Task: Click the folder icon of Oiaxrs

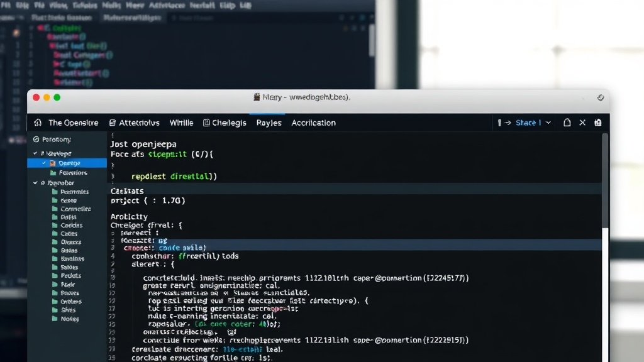Action: pos(55,242)
